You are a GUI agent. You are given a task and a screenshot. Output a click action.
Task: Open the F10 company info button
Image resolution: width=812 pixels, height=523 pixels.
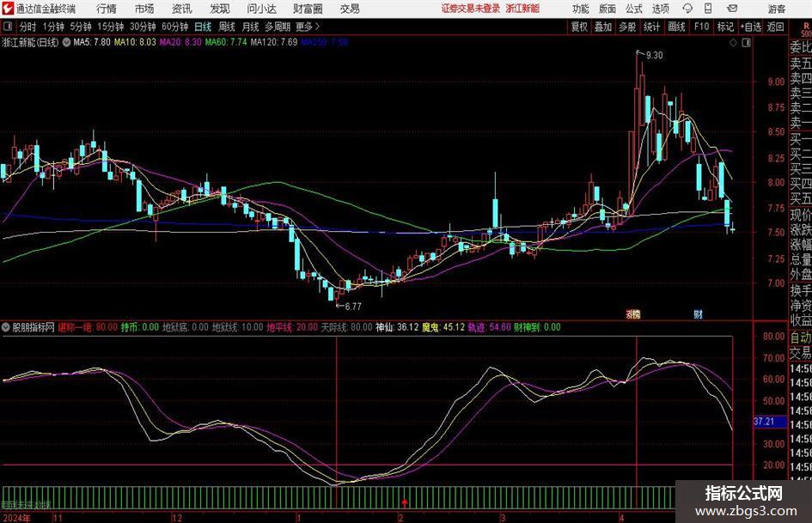click(702, 27)
